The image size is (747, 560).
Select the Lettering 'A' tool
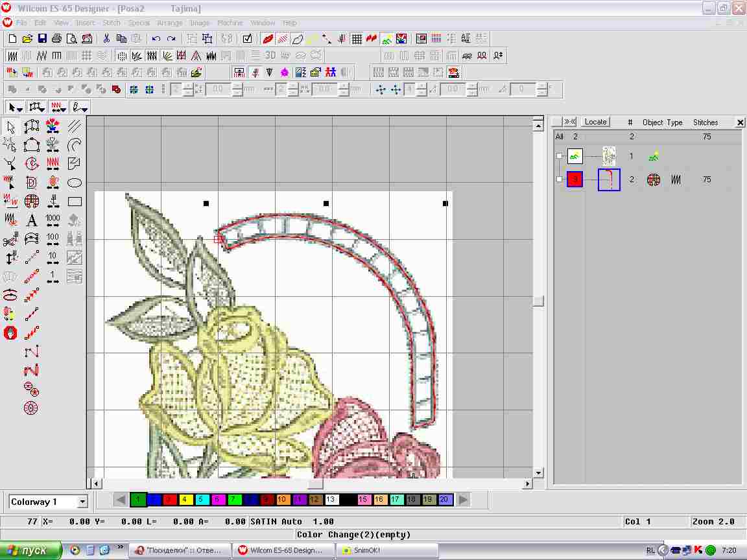click(32, 221)
